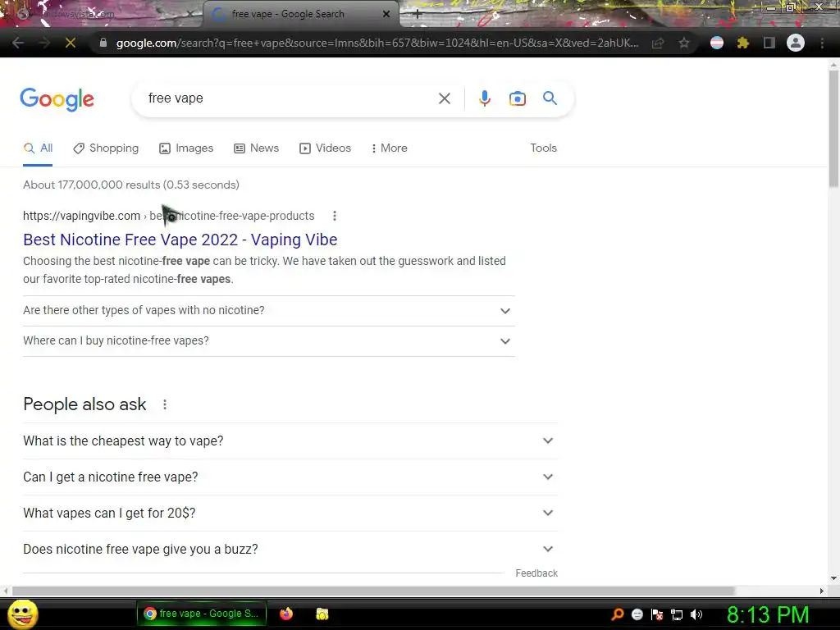Click the scroll right arrow
Screen dimensions: 840x630
822,591
